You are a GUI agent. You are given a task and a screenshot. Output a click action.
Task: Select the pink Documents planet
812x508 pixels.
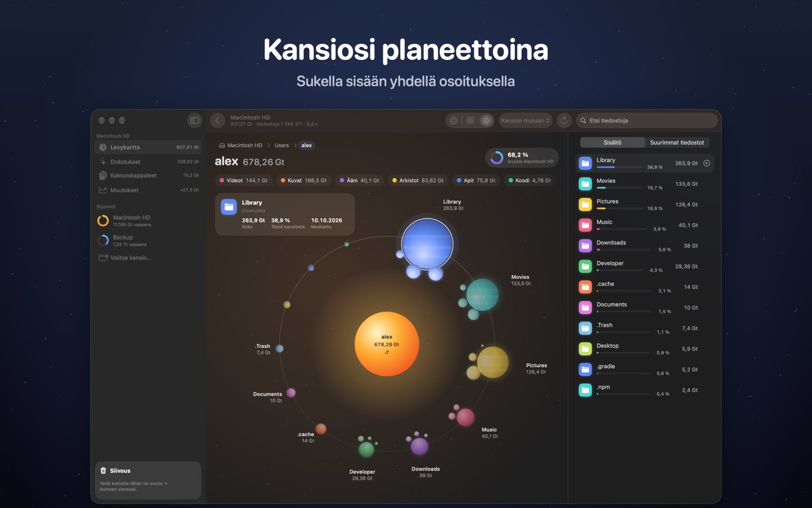tap(291, 392)
